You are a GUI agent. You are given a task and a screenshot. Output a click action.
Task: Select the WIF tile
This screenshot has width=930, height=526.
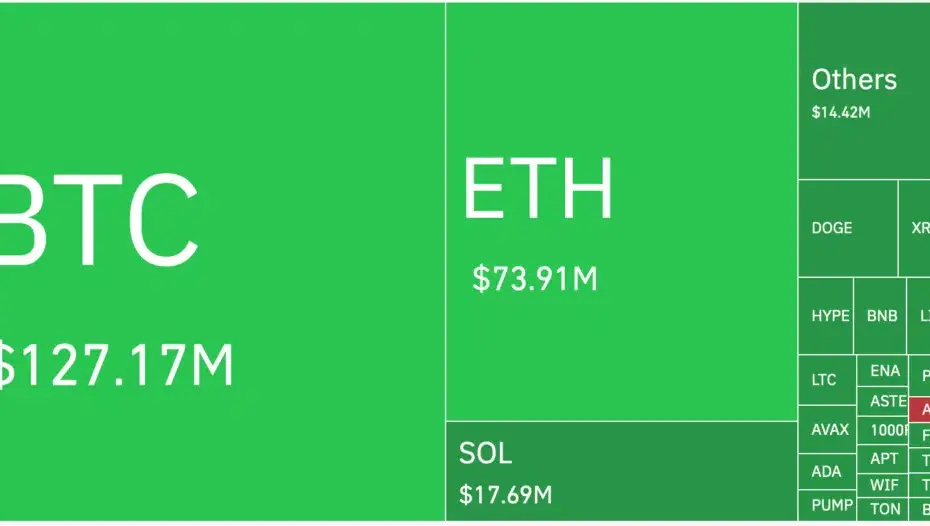883,485
